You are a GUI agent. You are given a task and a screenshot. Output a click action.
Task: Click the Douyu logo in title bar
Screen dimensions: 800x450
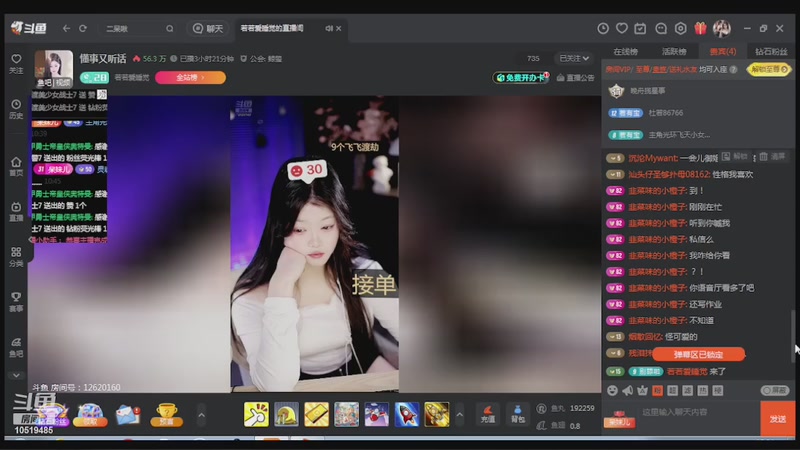coord(29,28)
